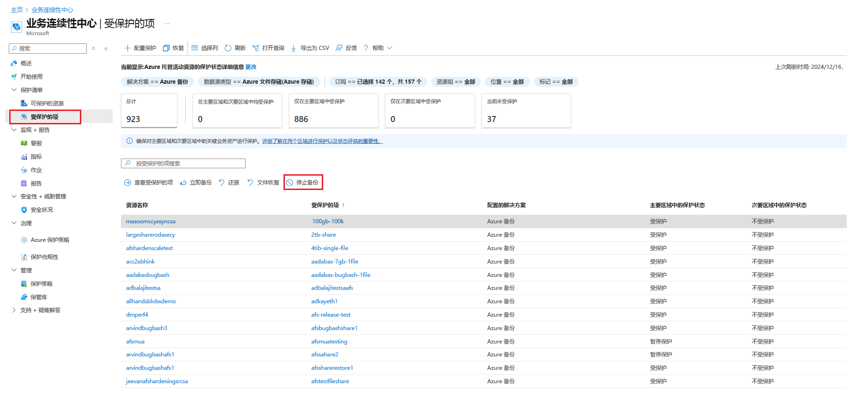
Task: Select the 仅在主要区域中受保护 886 card
Action: click(x=334, y=110)
